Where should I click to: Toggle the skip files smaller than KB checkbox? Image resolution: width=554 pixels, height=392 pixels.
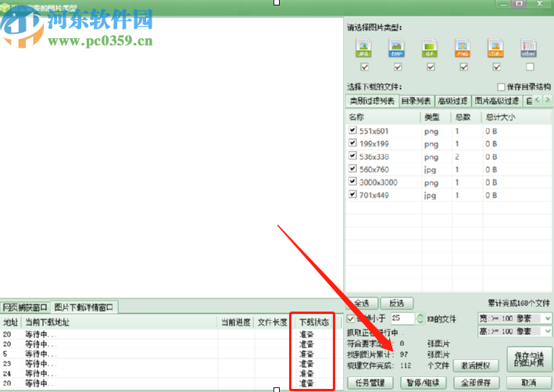[351, 319]
